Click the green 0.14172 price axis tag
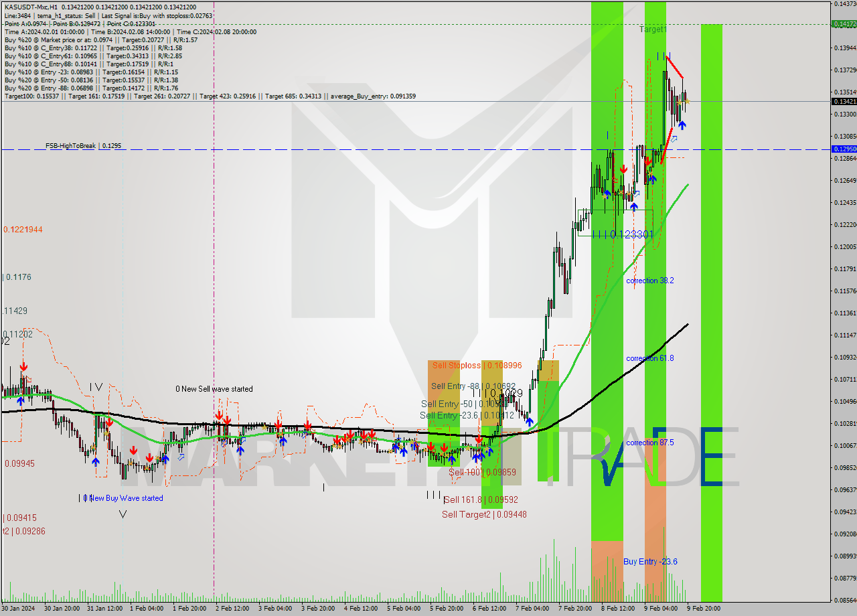Image resolution: width=857 pixels, height=616 pixels. (843, 24)
